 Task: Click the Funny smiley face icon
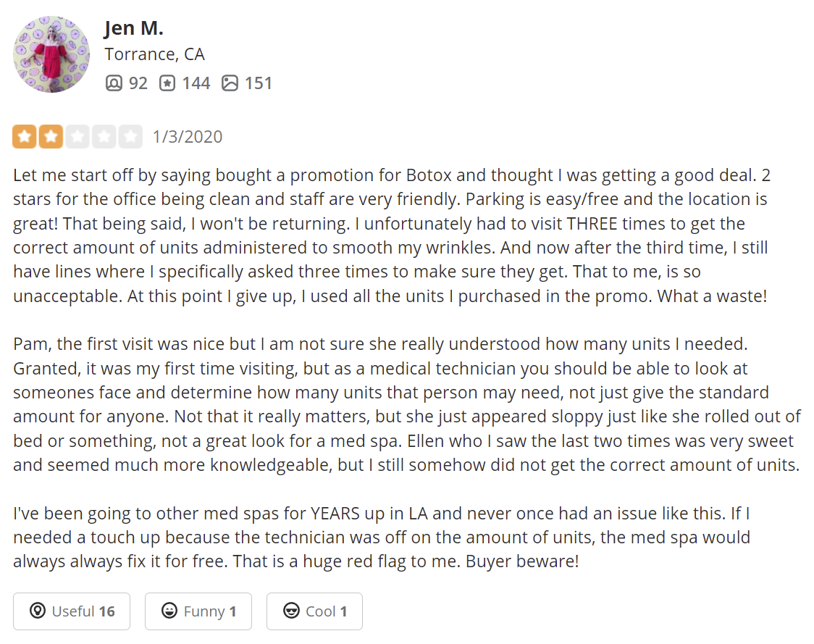pos(169,611)
